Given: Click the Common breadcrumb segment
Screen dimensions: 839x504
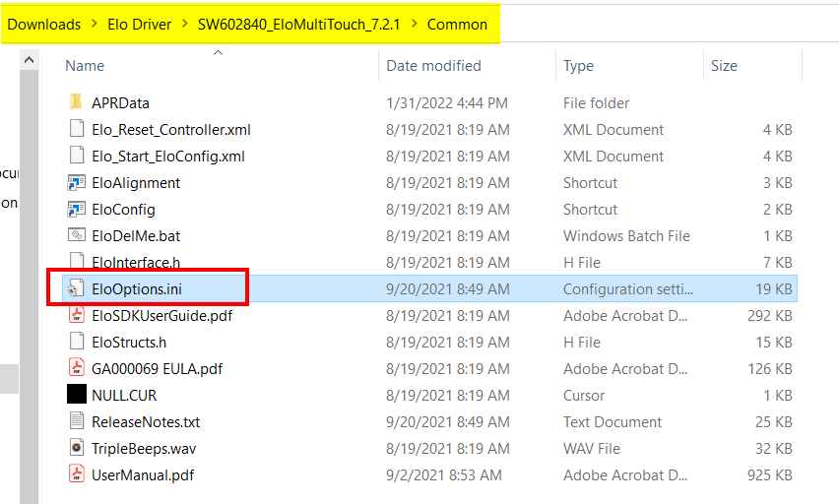Looking at the screenshot, I should pyautogui.click(x=457, y=24).
